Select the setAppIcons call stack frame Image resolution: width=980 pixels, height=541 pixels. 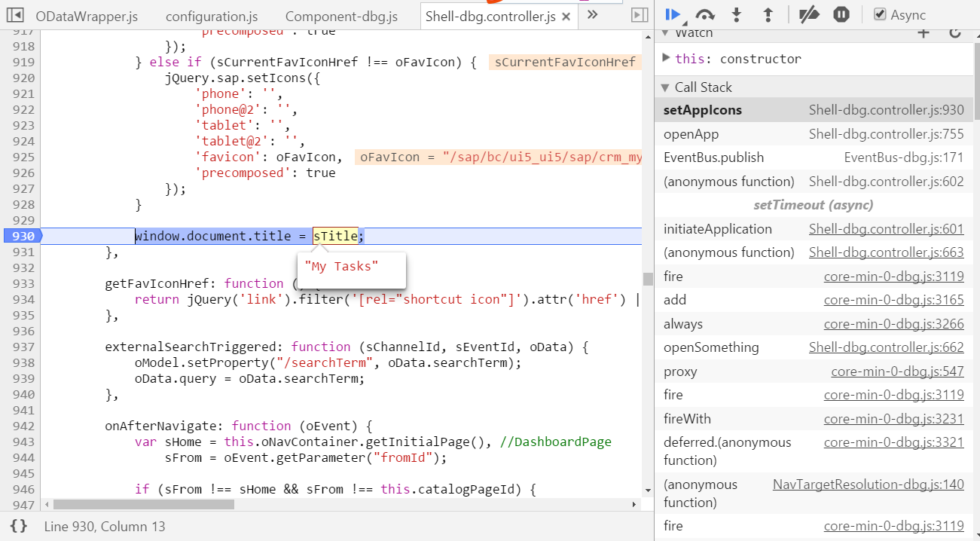click(814, 110)
